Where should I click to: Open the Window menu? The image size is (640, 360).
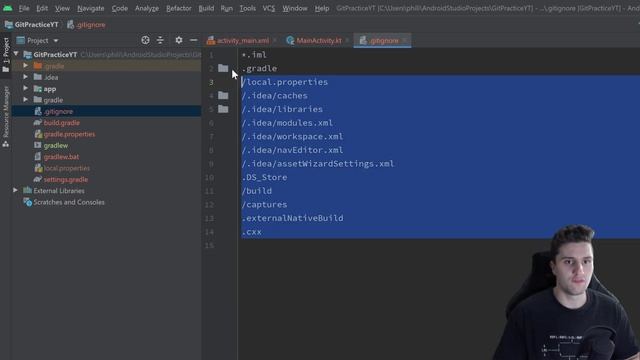(295, 8)
